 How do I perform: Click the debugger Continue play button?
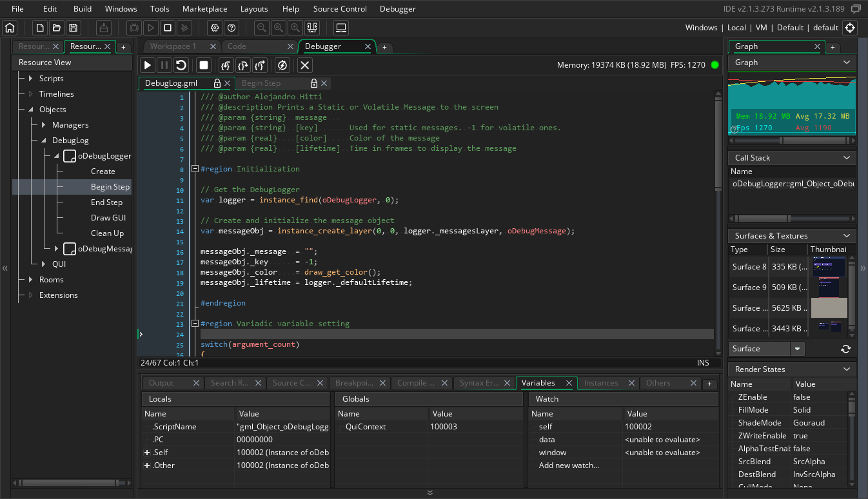148,65
